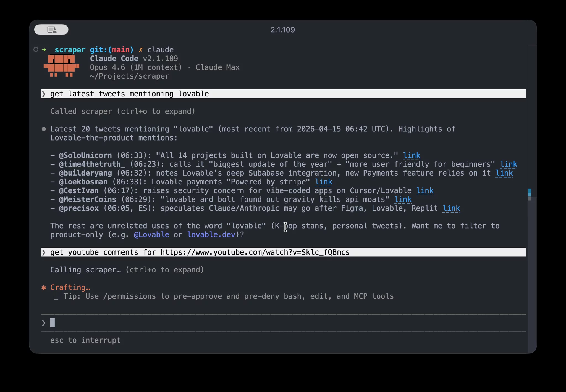
Task: Click the "Called scraper (ctrl+o to expand)" line
Action: 123,112
